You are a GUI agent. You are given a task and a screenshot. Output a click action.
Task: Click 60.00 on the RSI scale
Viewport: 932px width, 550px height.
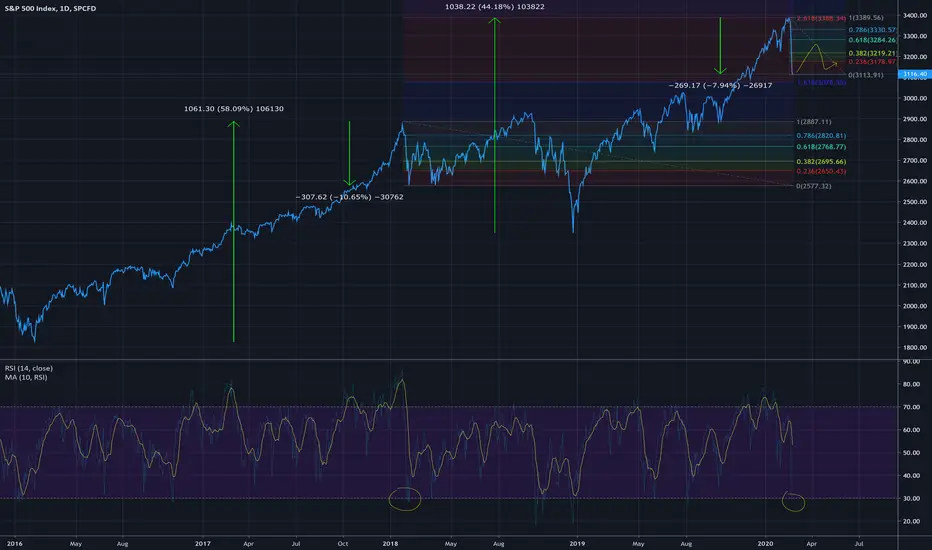[911, 430]
